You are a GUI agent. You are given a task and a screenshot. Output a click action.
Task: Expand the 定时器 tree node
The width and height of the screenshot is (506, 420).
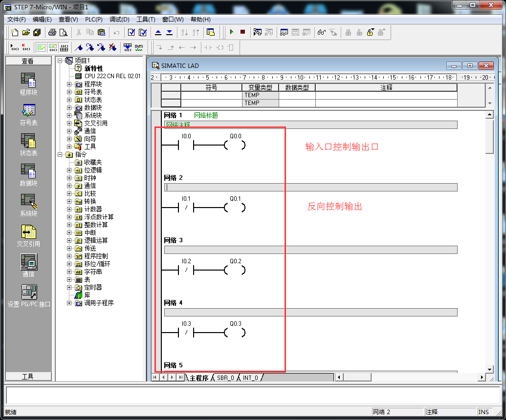tap(69, 287)
